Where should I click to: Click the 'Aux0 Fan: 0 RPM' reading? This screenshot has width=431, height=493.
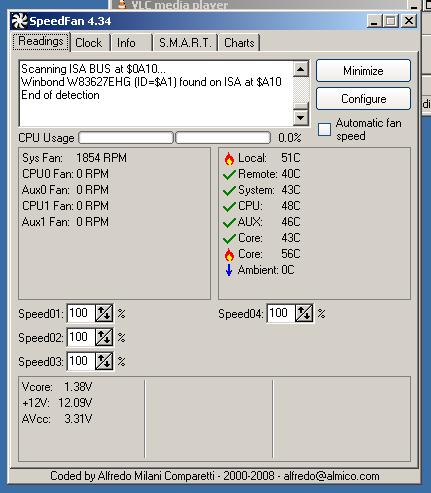(65, 190)
